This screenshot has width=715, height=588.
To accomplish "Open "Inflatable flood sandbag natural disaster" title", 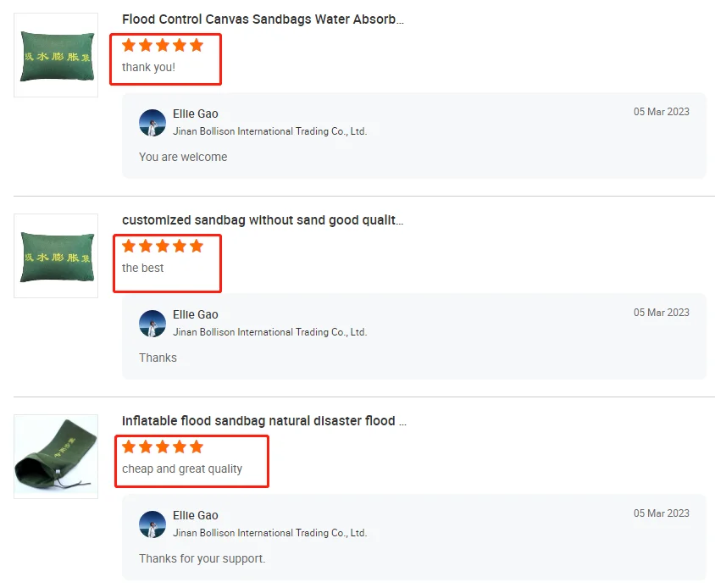I will (264, 421).
